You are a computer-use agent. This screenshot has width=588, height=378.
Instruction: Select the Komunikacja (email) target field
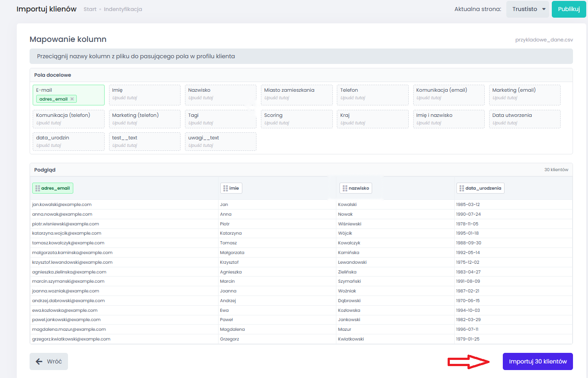click(449, 95)
